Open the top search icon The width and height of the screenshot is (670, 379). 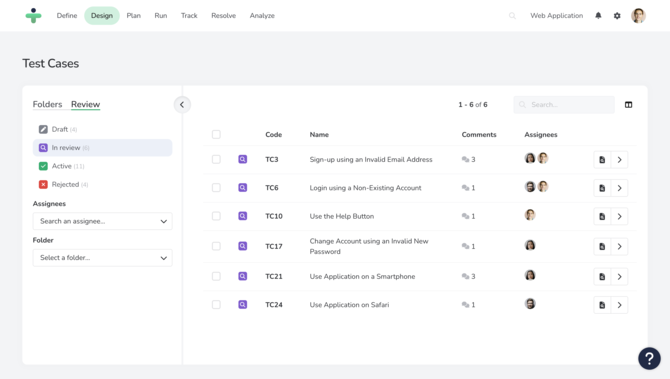[512, 16]
